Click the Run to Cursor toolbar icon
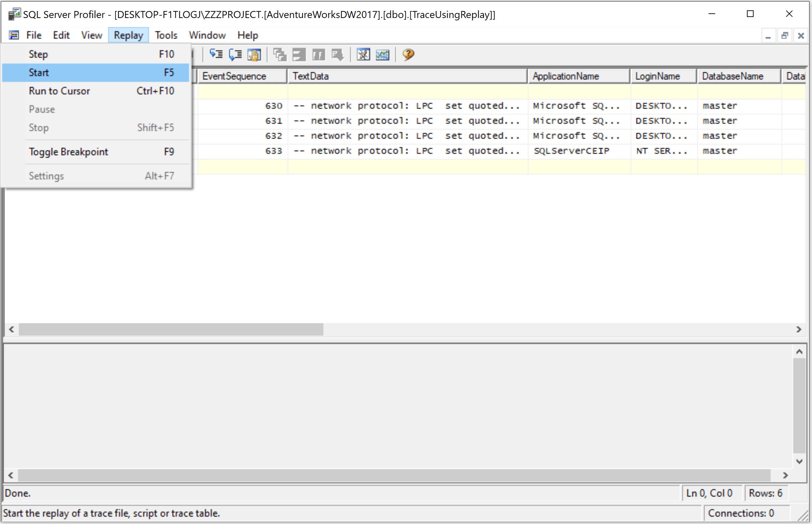Image resolution: width=812 pixels, height=524 pixels. click(235, 54)
